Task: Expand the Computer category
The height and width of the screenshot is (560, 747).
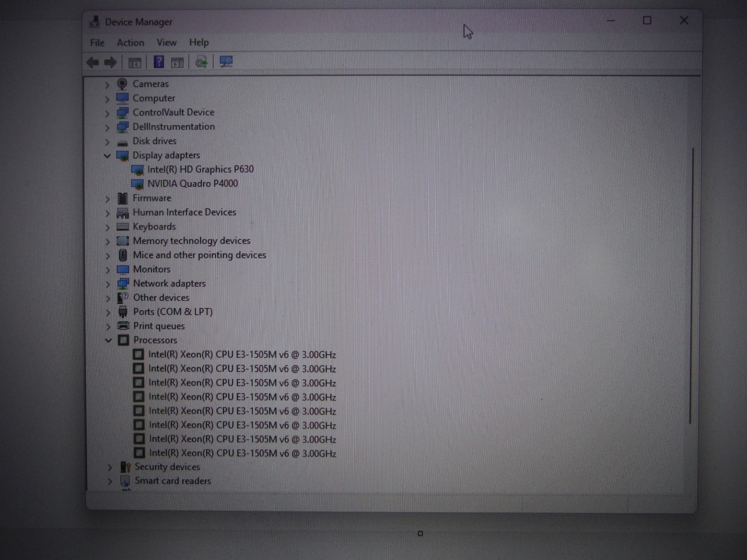Action: (107, 99)
